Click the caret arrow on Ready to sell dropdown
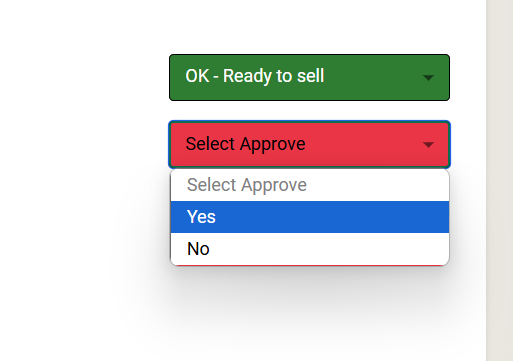The height and width of the screenshot is (361, 513). coord(428,78)
